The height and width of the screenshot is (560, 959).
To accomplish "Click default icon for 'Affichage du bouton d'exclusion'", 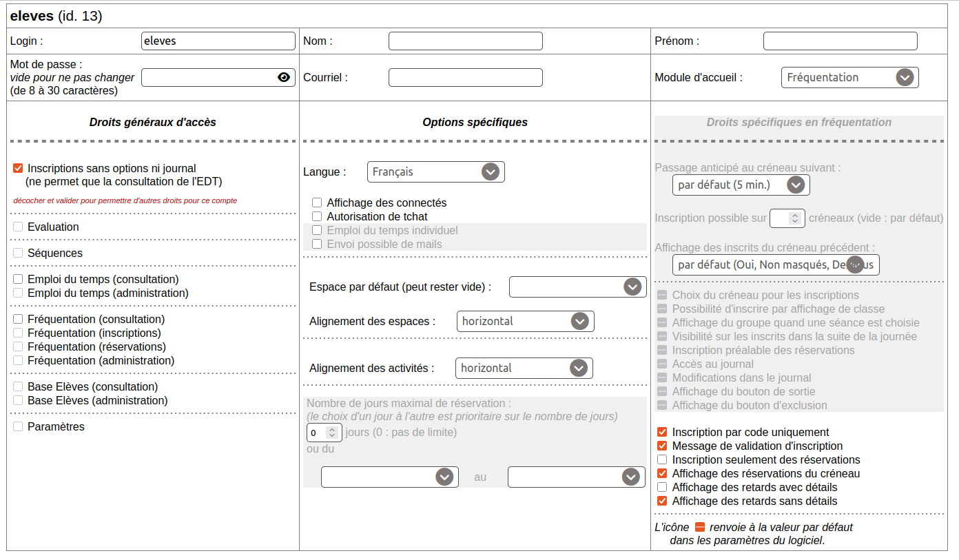I will [x=662, y=406].
